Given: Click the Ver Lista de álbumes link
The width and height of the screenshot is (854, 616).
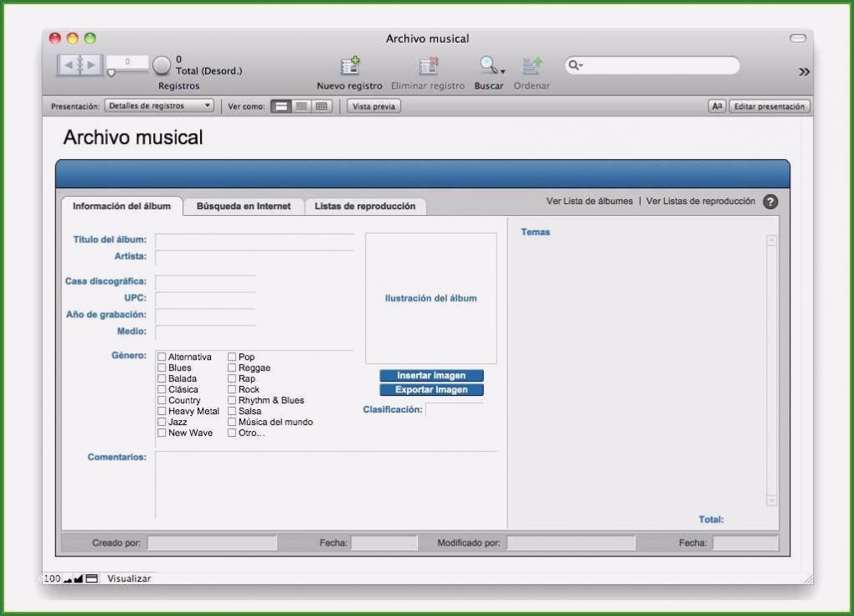Looking at the screenshot, I should (589, 201).
